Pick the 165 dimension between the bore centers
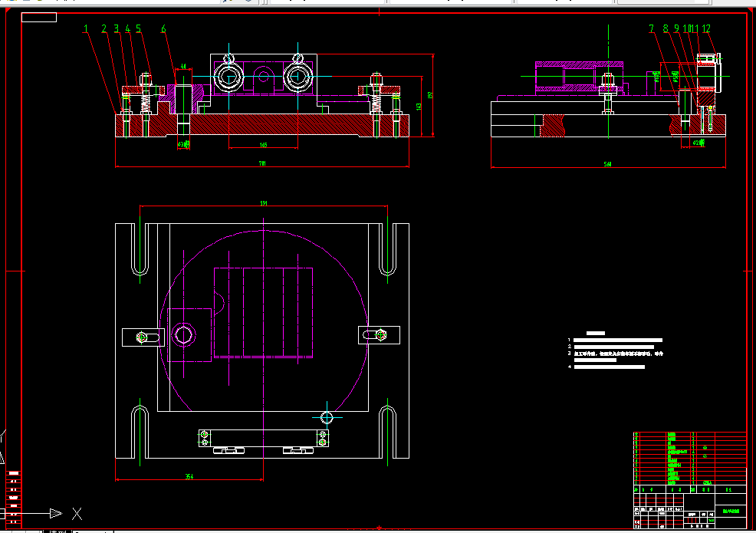 coord(263,145)
